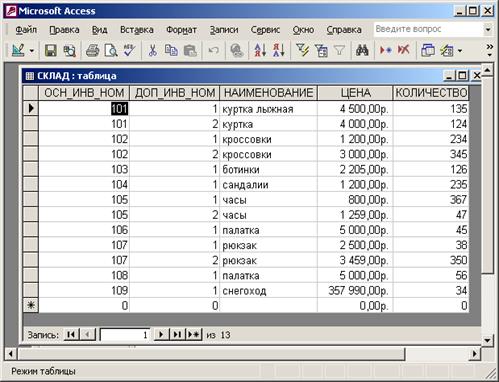Click the New Record toolbar icon
The width and height of the screenshot is (499, 382).
point(386,51)
